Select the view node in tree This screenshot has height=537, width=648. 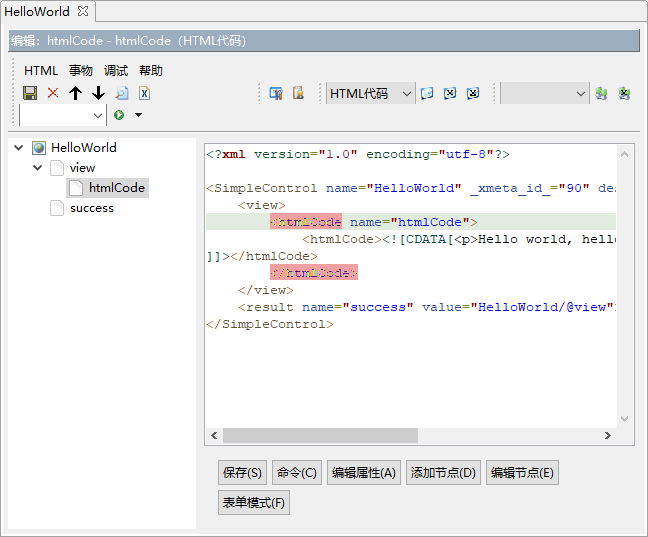click(x=82, y=168)
